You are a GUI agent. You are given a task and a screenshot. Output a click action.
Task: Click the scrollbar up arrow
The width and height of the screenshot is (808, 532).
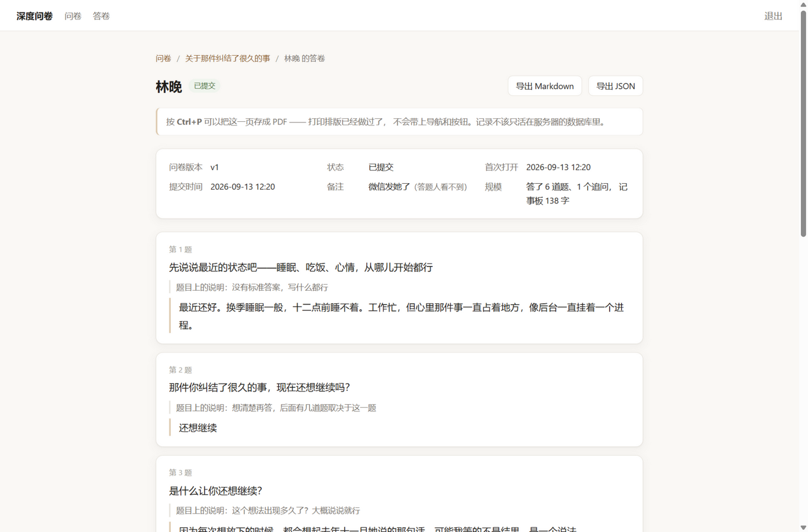803,4
